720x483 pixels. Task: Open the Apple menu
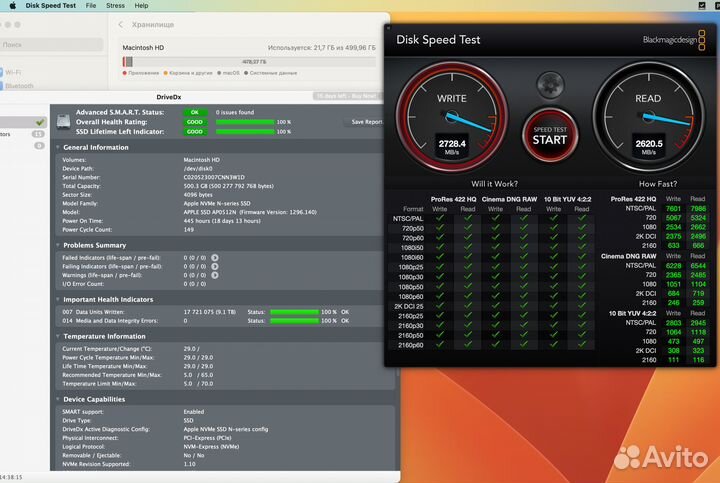[x=12, y=6]
